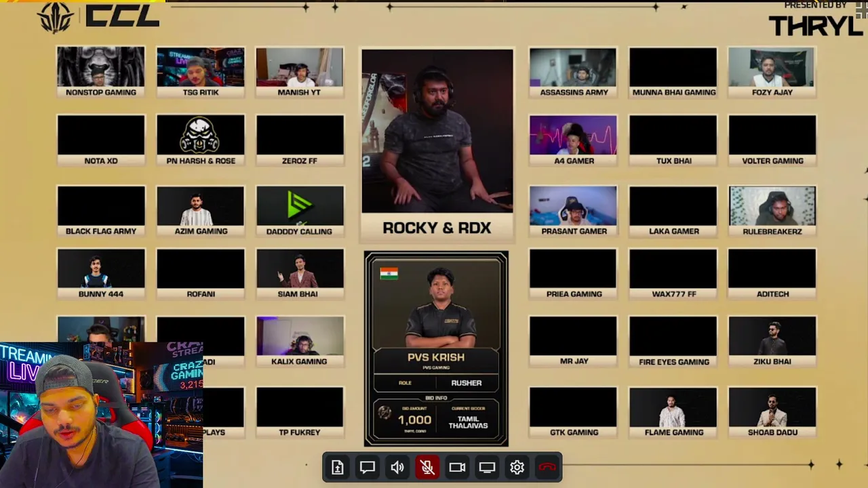Select the KALIX GAMING tile
868x488 pixels.
300,342
